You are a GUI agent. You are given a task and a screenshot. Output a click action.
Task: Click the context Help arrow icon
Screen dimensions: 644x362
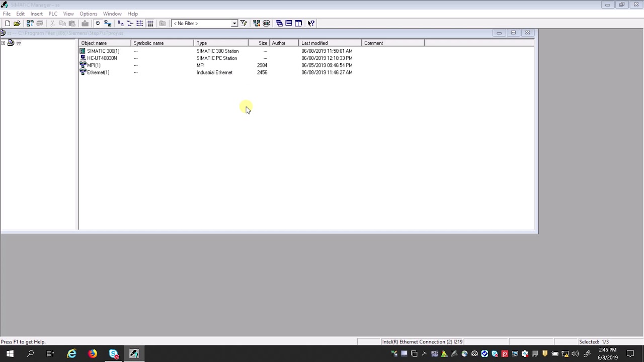tap(311, 23)
